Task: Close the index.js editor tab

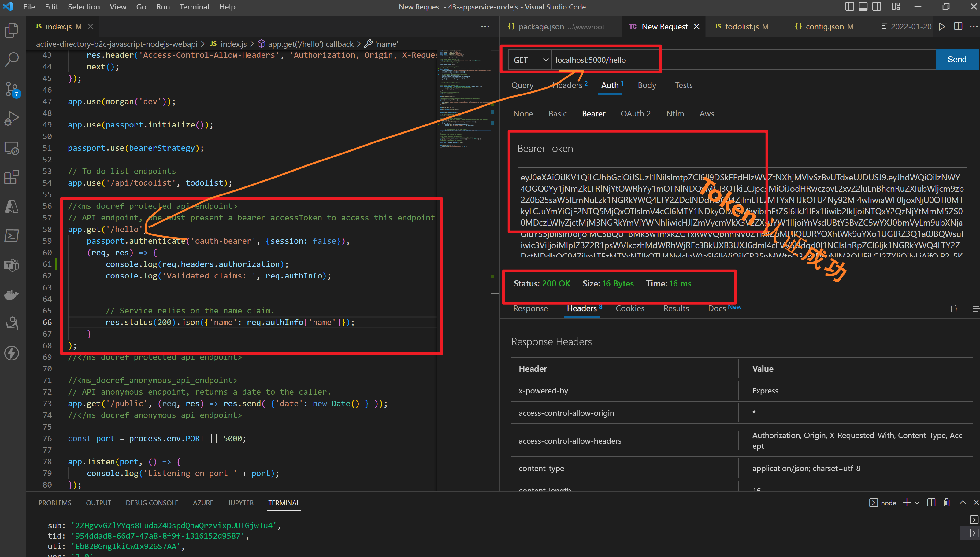Action: point(90,26)
